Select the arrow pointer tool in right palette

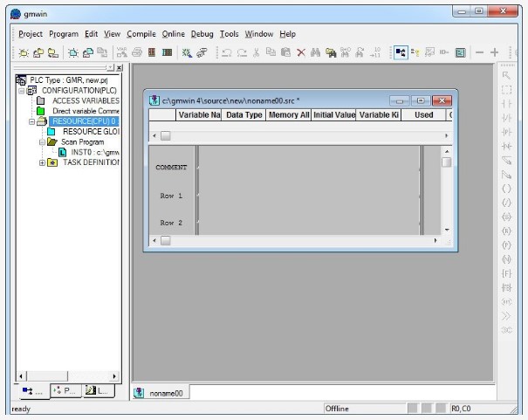click(x=506, y=75)
